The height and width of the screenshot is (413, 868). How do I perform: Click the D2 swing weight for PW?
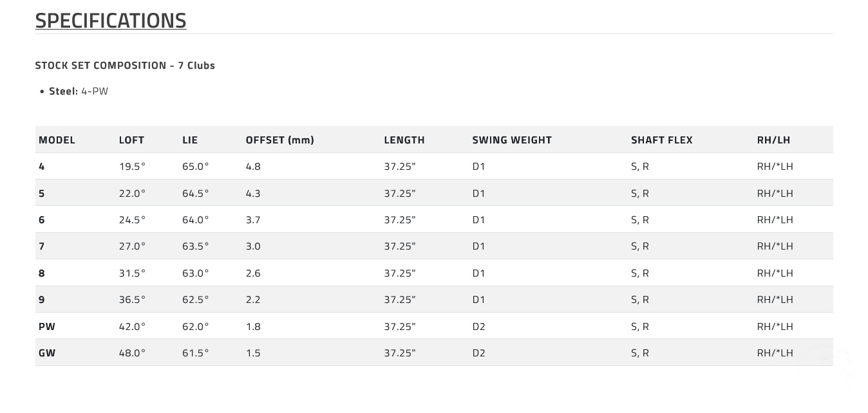coord(478,327)
